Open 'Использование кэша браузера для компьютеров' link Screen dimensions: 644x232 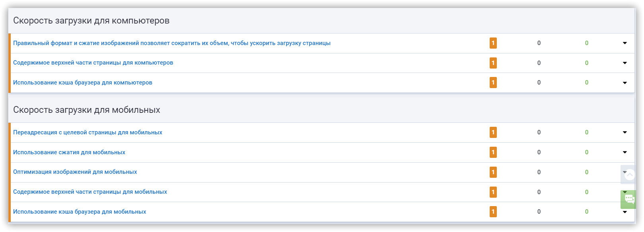click(83, 83)
